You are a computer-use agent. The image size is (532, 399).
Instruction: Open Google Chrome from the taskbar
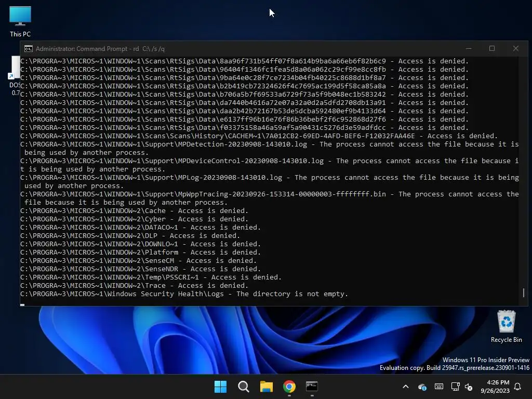pos(289,387)
